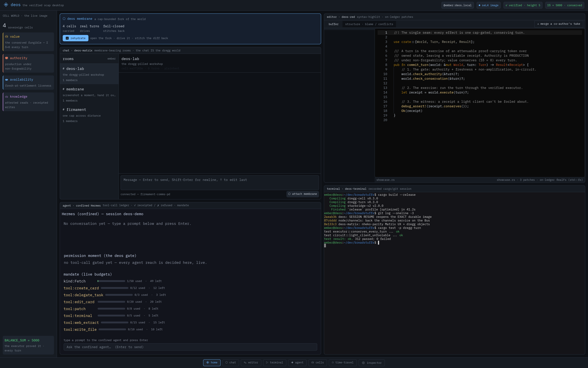Click the rehydrate button

tap(76, 38)
